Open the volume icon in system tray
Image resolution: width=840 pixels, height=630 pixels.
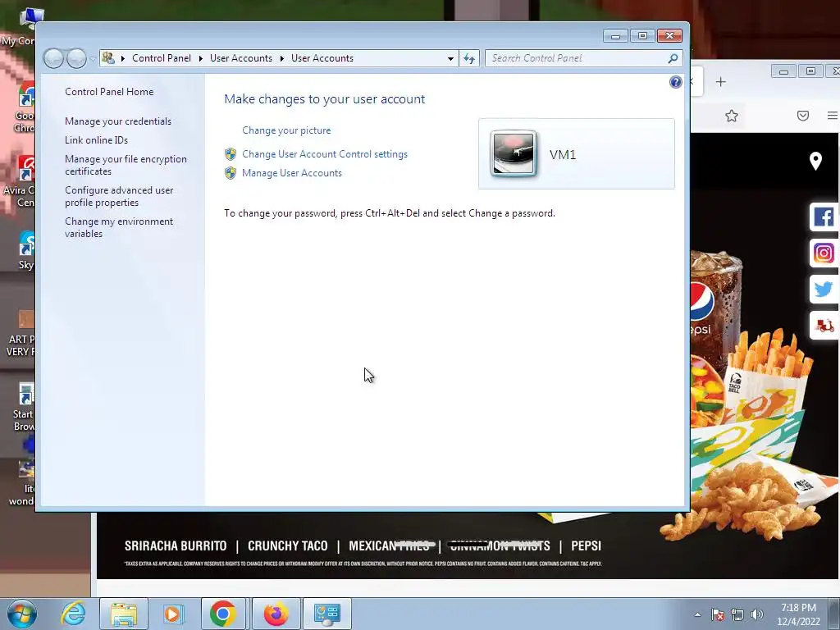pos(756,614)
